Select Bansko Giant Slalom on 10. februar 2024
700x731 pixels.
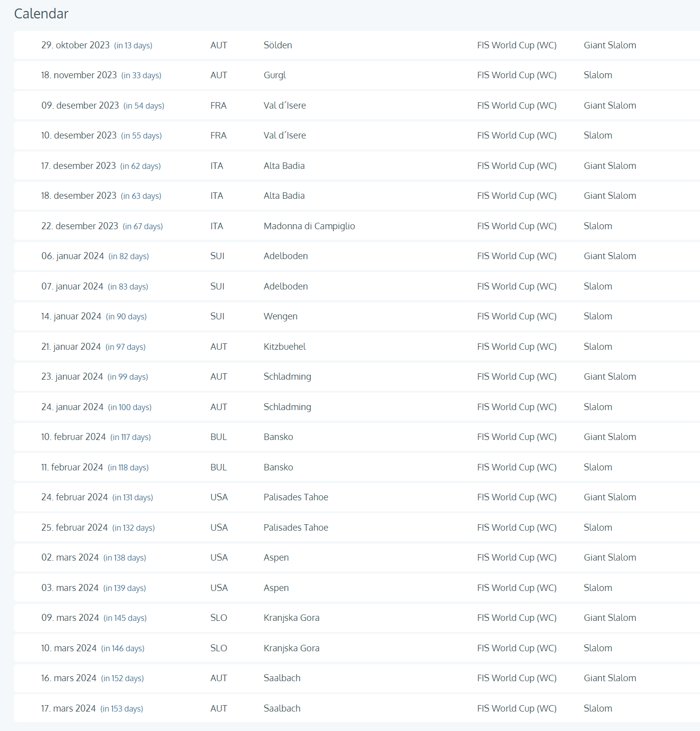(x=357, y=437)
